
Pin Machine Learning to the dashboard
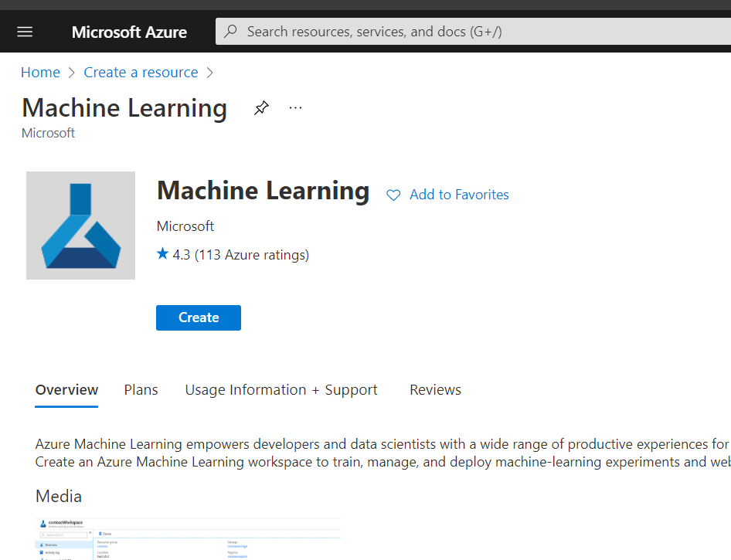tap(261, 108)
